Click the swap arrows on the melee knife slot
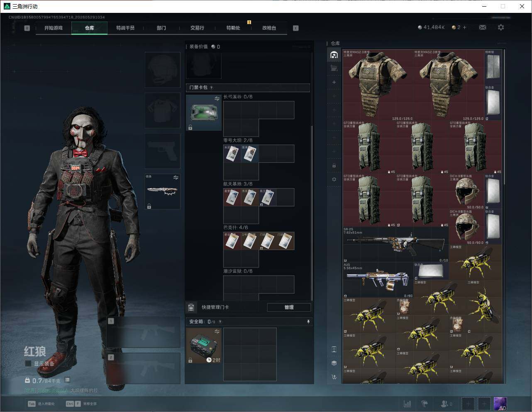Screen dimensions: 532x412 point(176,178)
